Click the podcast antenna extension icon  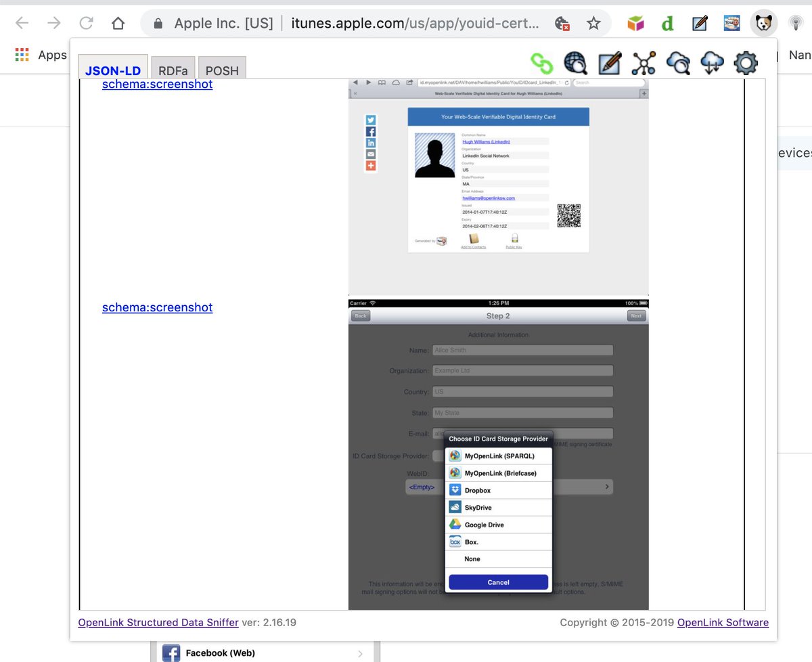[x=798, y=24]
